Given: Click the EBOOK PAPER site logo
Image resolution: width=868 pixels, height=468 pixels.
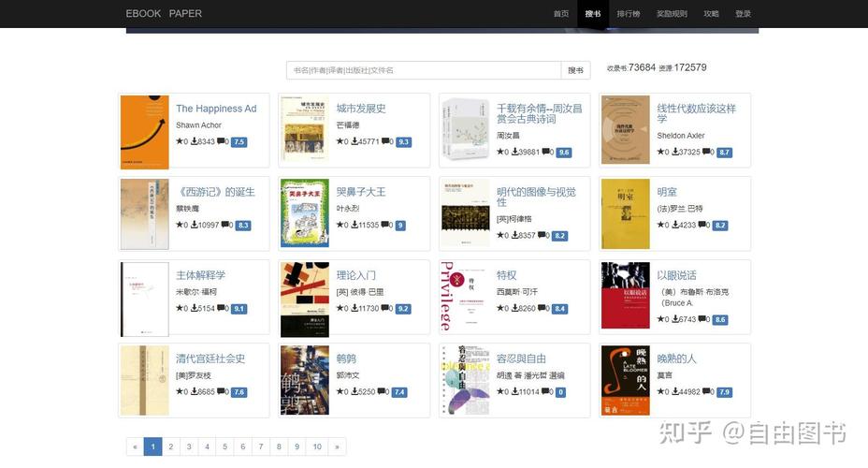Looking at the screenshot, I should (x=164, y=13).
